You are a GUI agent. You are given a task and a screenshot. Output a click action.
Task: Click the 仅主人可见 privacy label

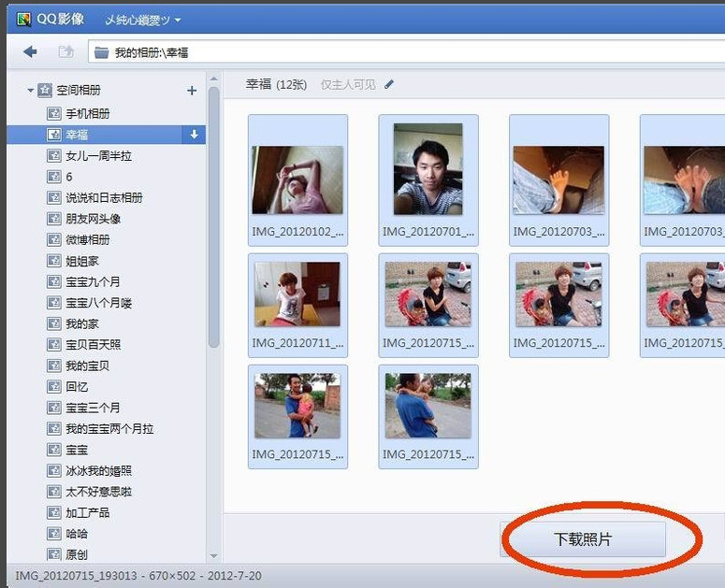tap(348, 85)
